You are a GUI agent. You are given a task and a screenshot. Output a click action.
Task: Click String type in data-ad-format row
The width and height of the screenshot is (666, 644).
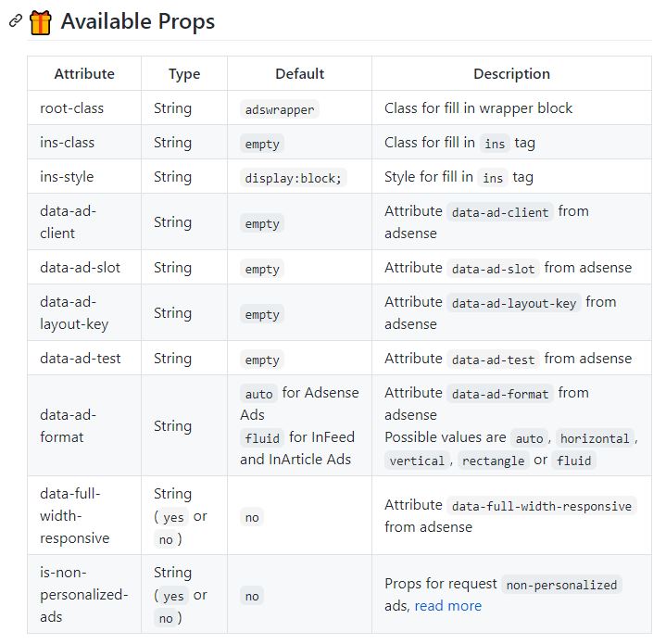click(172, 426)
